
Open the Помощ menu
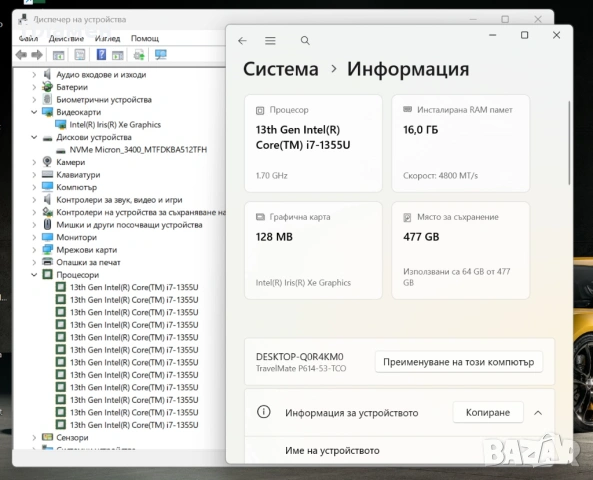click(145, 39)
